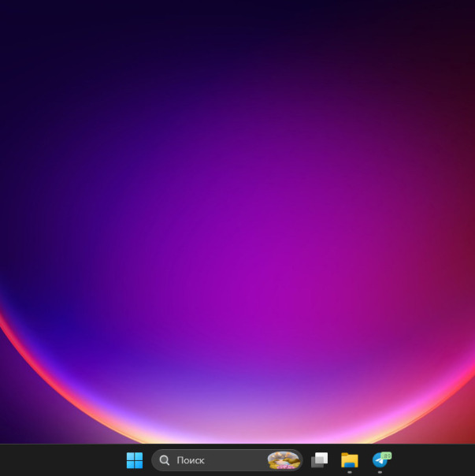Open Task View from the taskbar

[319, 460]
